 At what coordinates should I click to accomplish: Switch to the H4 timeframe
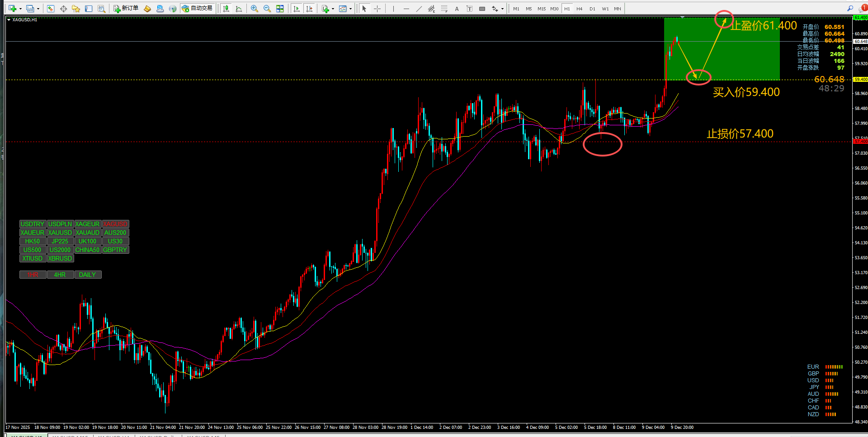(580, 9)
